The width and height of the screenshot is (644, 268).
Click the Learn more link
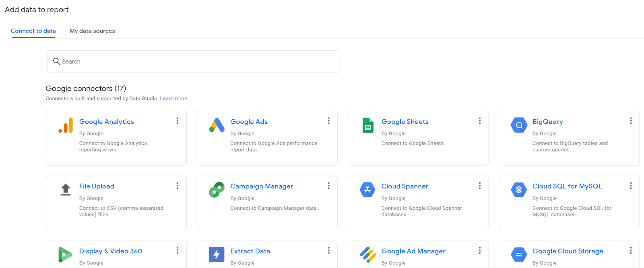tap(173, 98)
